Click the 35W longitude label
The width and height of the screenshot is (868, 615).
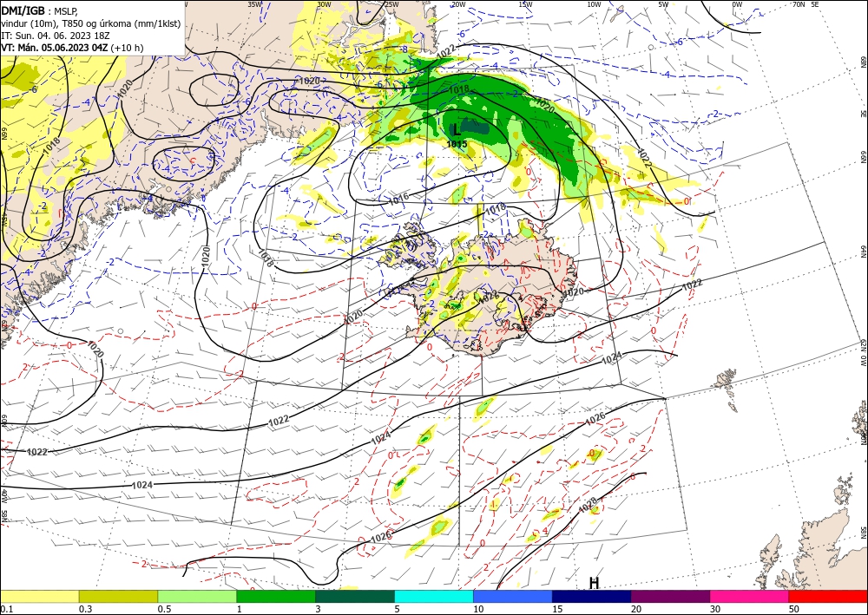[254, 4]
